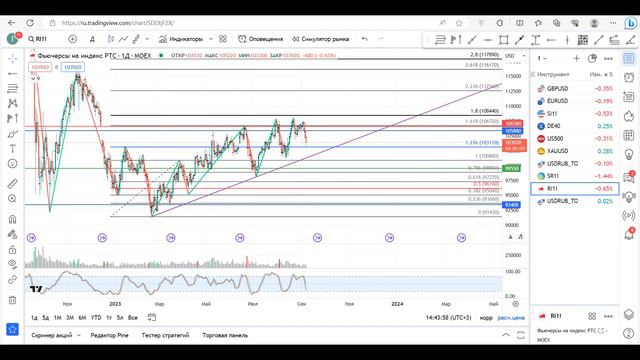Select GBPUSD in the watchlist

tap(575, 88)
